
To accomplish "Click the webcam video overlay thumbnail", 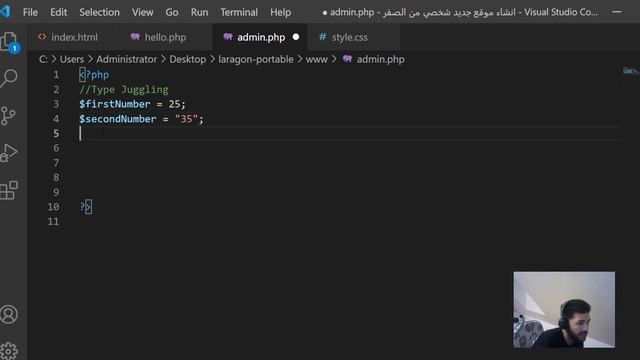I will pos(564,310).
